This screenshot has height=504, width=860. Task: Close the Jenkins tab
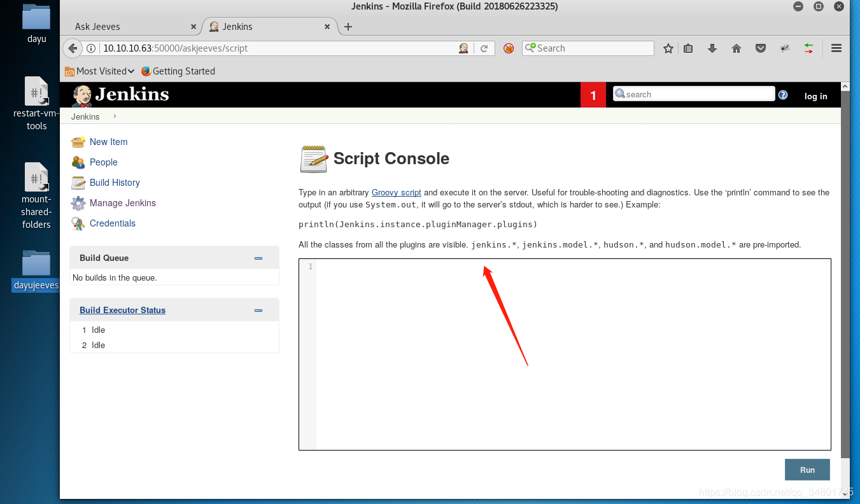coord(327,27)
